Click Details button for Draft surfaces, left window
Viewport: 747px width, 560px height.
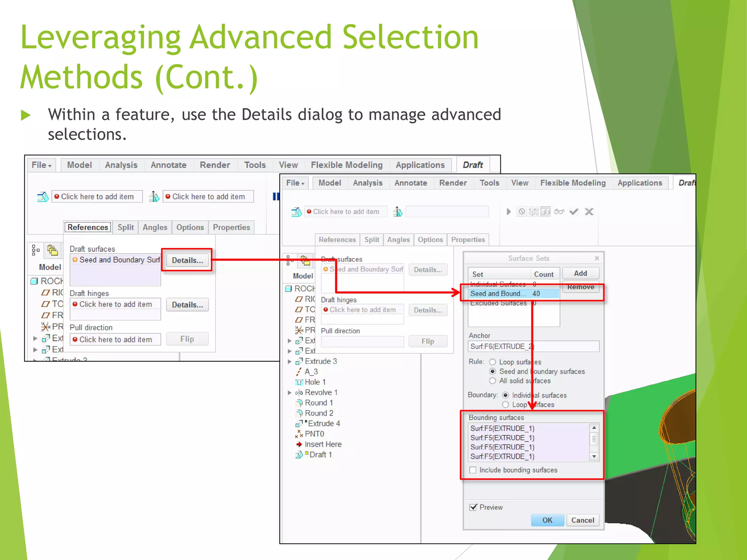(x=187, y=260)
